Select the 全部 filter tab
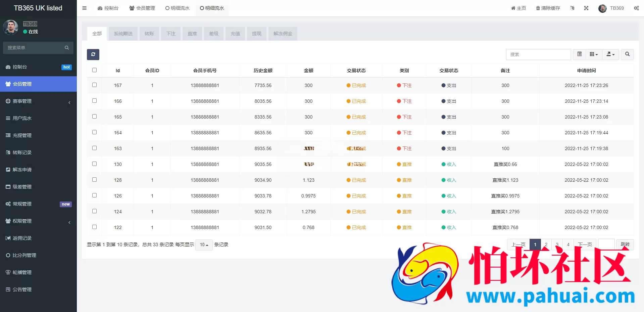644x312 pixels. [97, 34]
